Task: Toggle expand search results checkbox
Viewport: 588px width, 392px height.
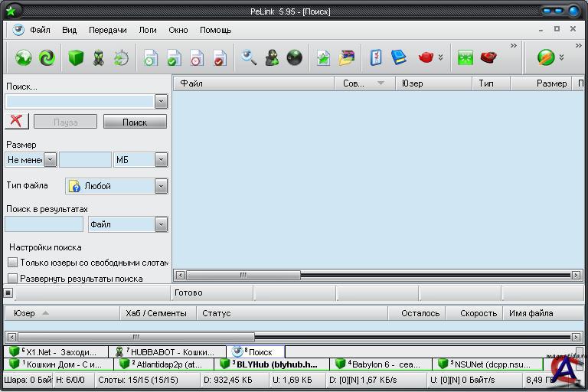Action: pos(12,279)
